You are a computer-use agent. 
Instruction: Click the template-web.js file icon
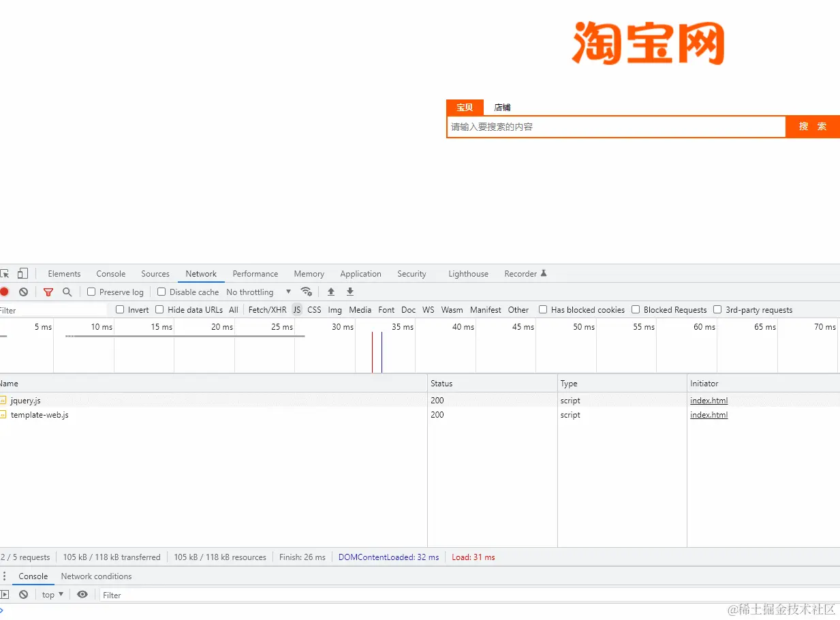pyautogui.click(x=3, y=415)
